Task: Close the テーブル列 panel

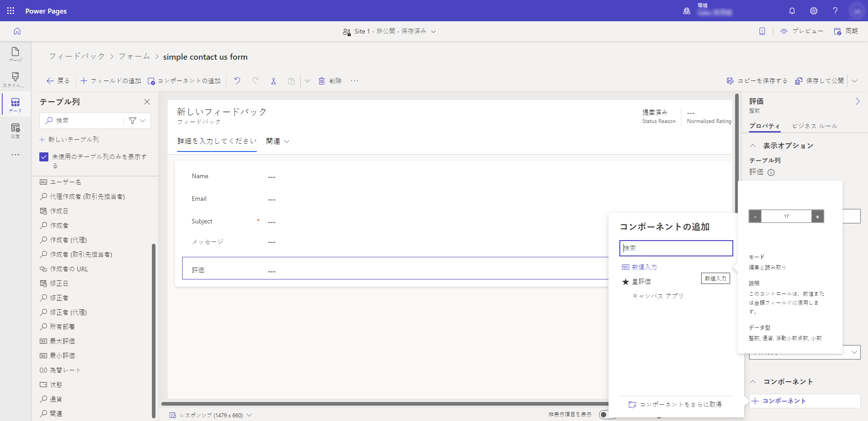Action: tap(147, 102)
